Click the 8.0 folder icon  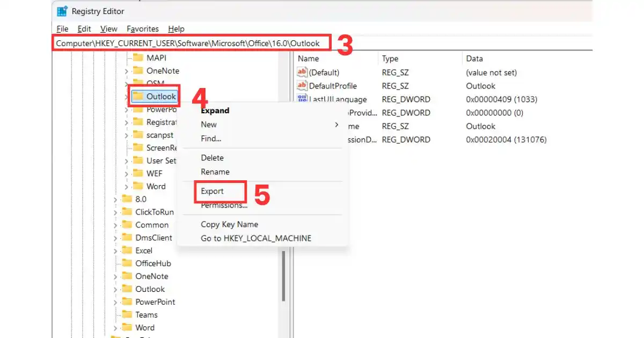(127, 199)
